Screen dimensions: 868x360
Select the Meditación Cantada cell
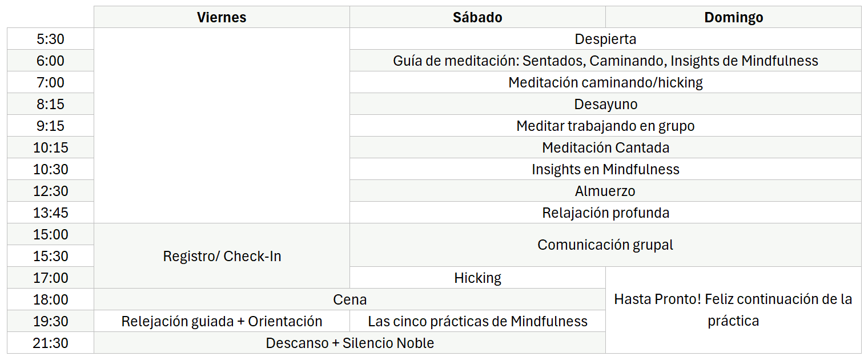coord(605,147)
